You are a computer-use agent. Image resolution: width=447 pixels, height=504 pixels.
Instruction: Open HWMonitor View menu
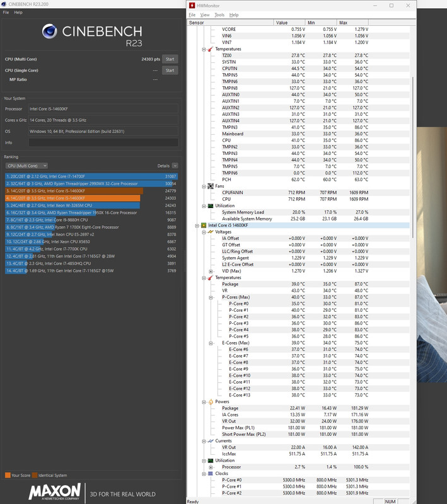[205, 14]
